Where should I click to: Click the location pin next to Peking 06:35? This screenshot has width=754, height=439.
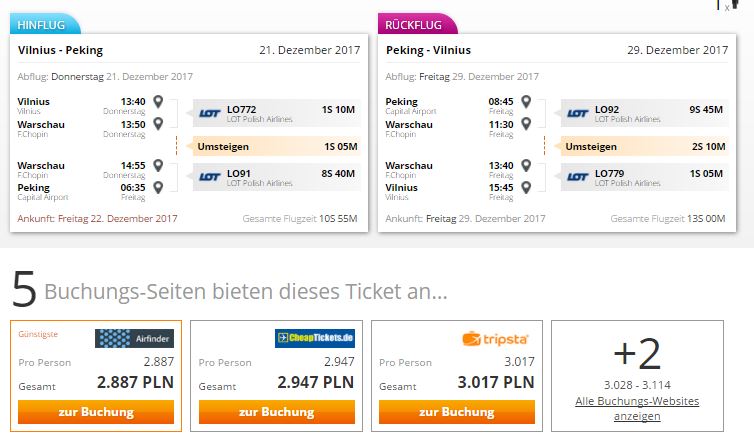click(158, 187)
